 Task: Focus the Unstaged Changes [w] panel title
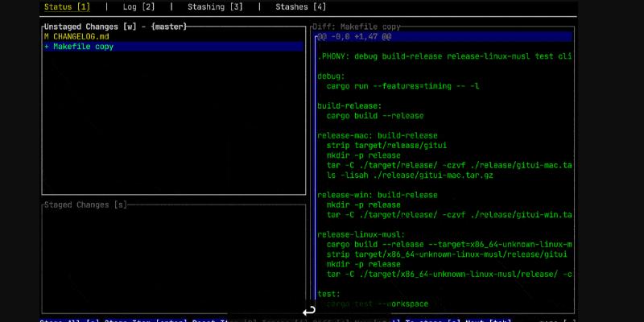point(89,27)
